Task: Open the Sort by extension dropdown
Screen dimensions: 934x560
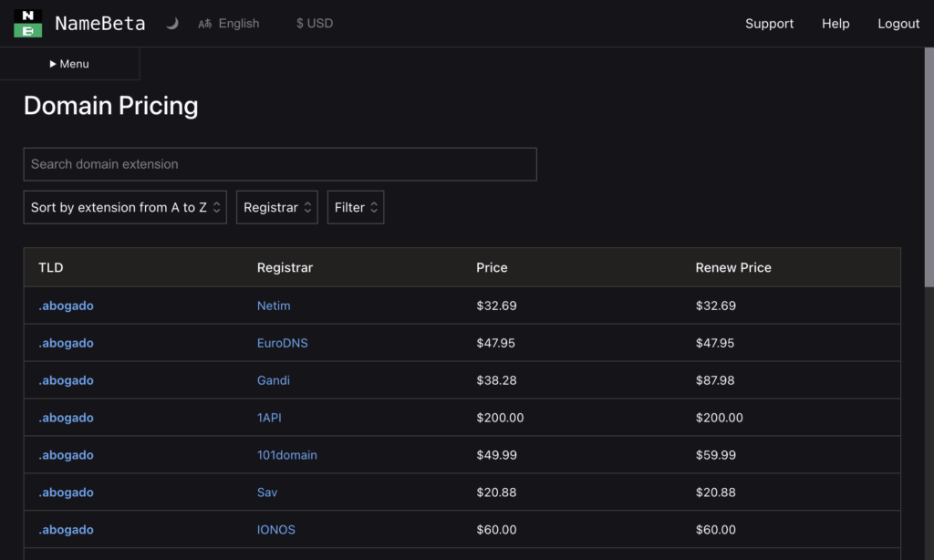Action: click(125, 207)
